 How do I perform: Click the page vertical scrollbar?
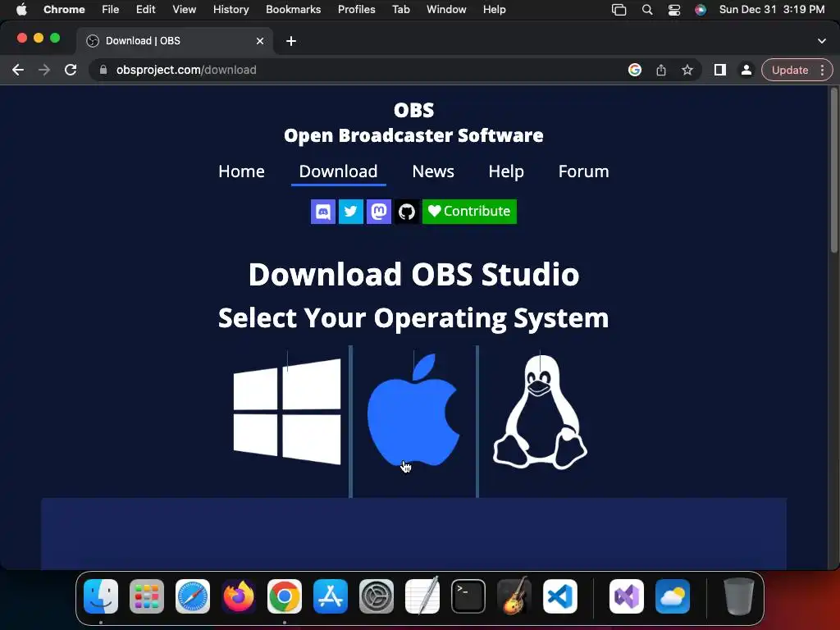point(833,169)
